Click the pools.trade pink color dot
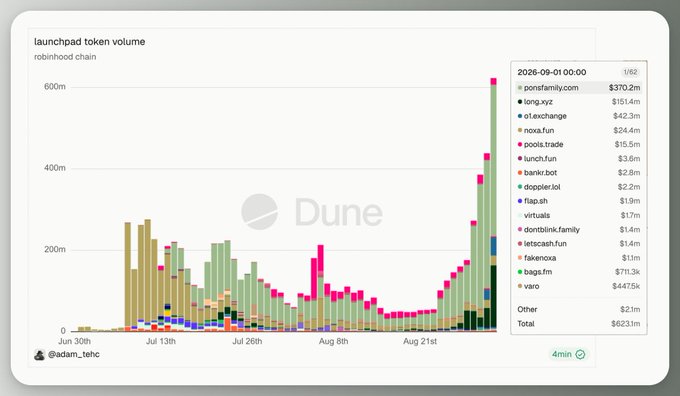Image resolution: width=680 pixels, height=396 pixels. [x=520, y=144]
